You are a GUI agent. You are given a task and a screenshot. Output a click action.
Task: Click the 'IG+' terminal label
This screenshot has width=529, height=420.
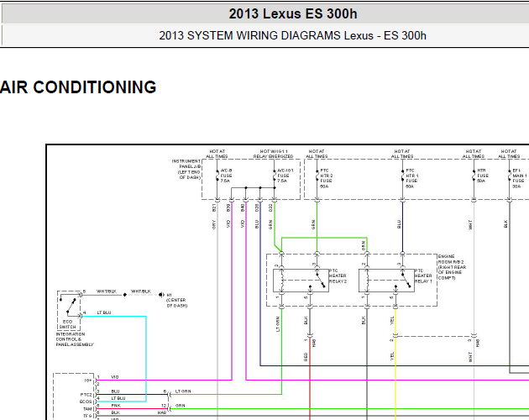click(87, 381)
